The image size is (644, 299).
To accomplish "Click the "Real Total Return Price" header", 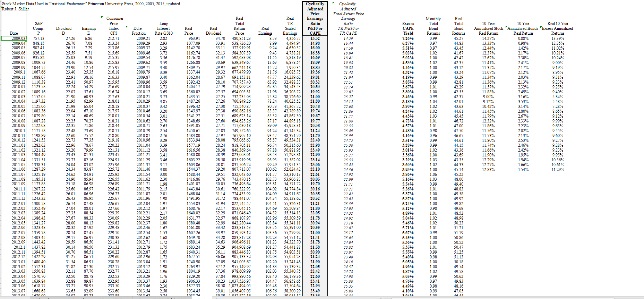I will pyautogui.click(x=239, y=26).
